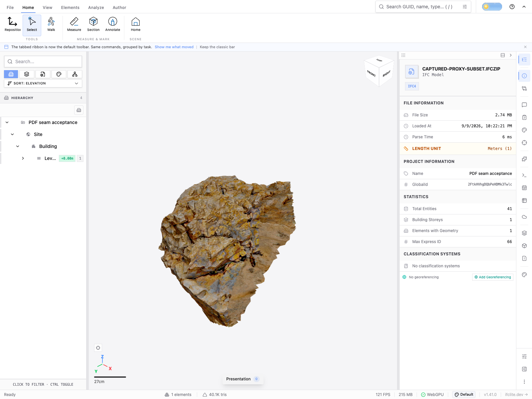The width and height of the screenshot is (532, 399).
Task: Open the Sort: Elevation dropdown
Action: coord(43,83)
